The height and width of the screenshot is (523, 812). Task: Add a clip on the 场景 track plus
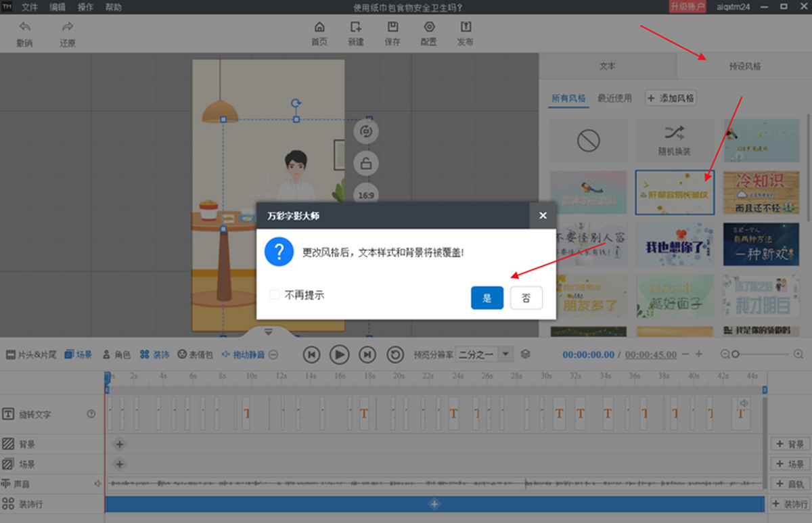pos(120,464)
